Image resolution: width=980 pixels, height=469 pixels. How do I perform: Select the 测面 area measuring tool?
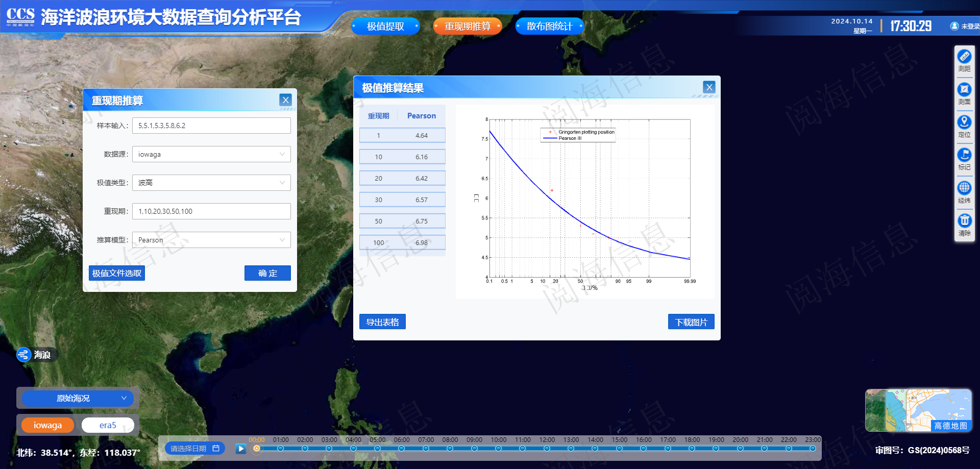click(x=964, y=90)
